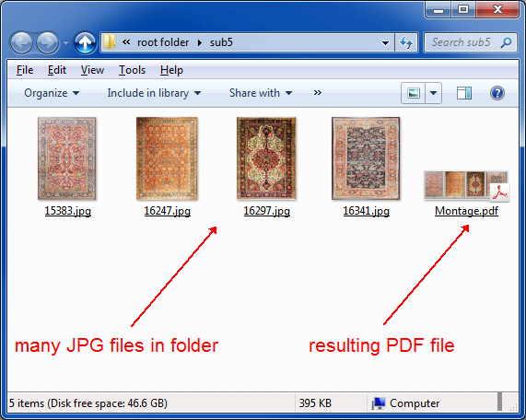
Task: Click the file name '16247.jpg'
Action: click(x=168, y=211)
